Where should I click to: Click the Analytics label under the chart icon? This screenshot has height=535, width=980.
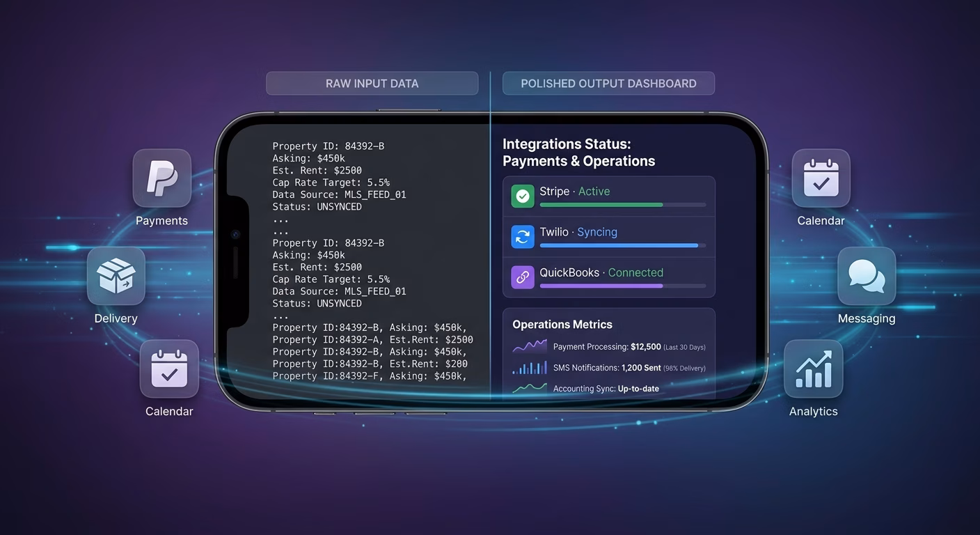(814, 412)
